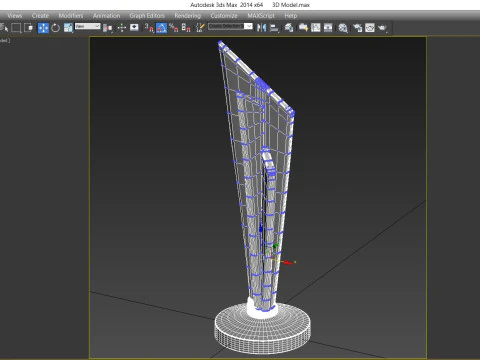The height and width of the screenshot is (360, 480).
Task: Activate the Select and Rotate tool
Action: point(55,28)
